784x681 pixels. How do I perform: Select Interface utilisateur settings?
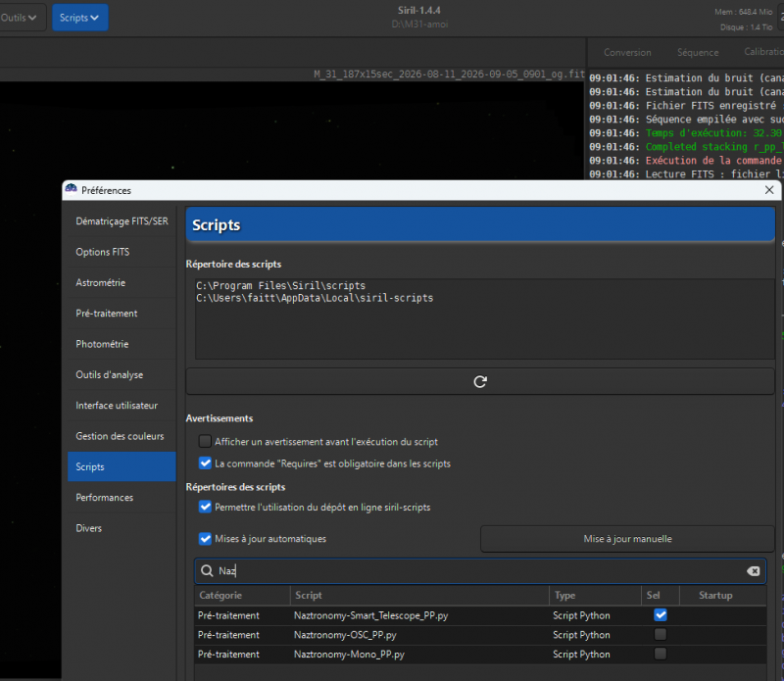pyautogui.click(x=122, y=405)
